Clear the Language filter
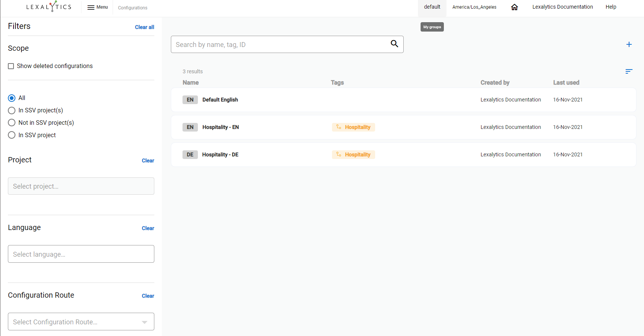This screenshot has height=336, width=644. click(148, 228)
